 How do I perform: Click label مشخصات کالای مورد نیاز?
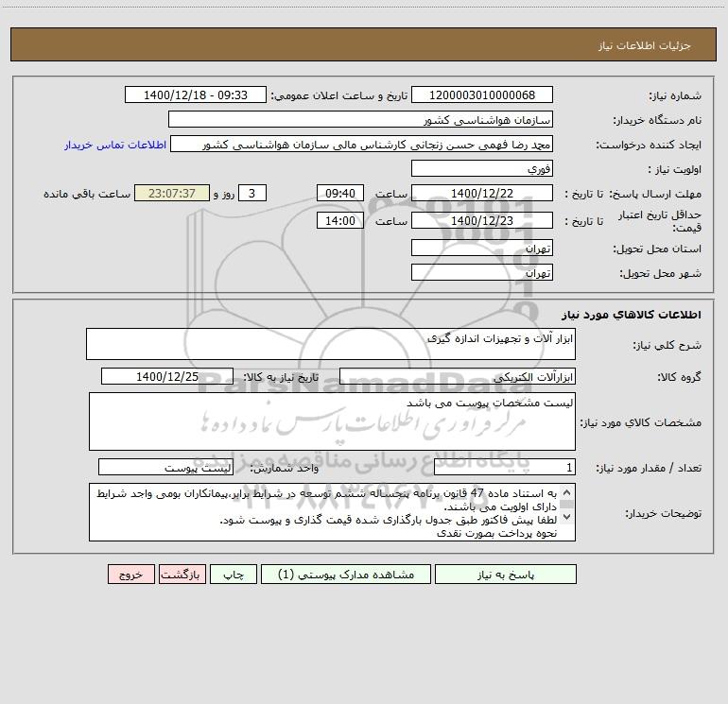coord(641,422)
